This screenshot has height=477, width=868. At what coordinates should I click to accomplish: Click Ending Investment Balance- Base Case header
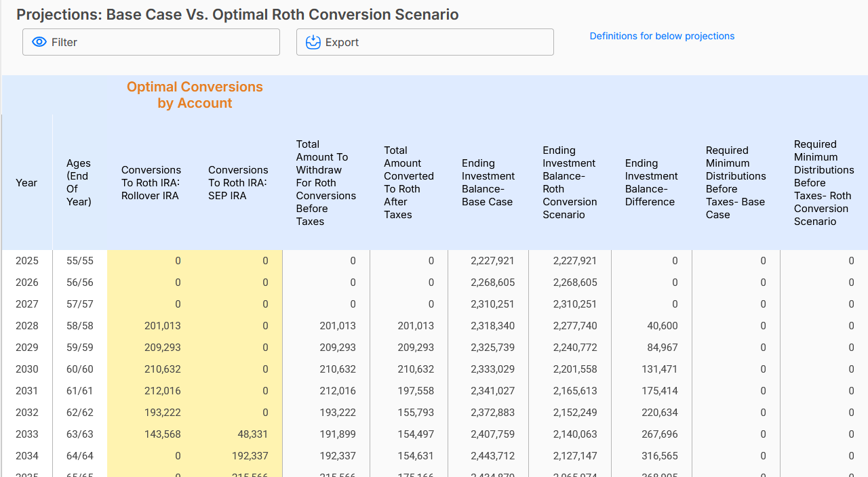click(488, 183)
